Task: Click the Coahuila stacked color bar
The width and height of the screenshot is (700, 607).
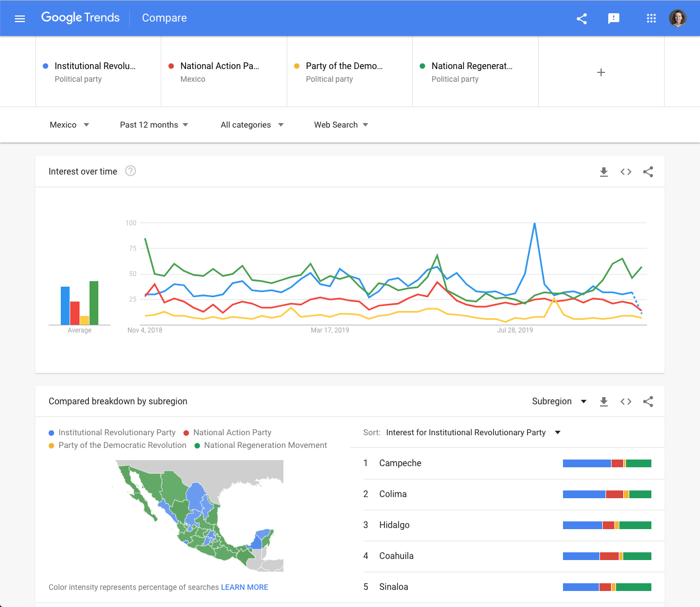Action: tap(607, 556)
